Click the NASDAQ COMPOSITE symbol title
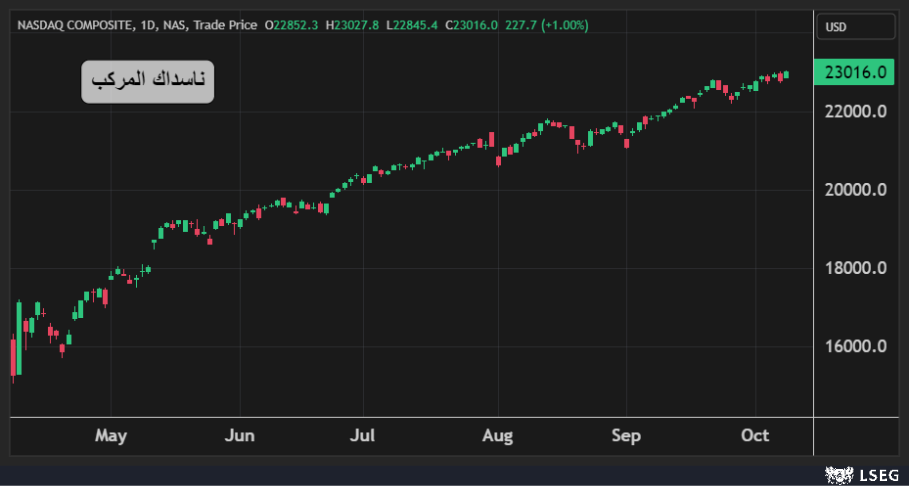Screen dimensions: 909x486 [x=74, y=24]
